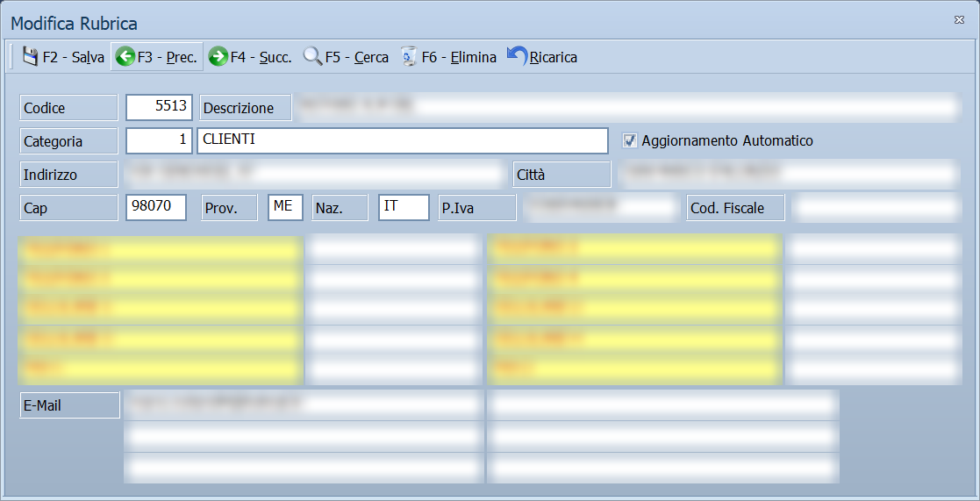Image resolution: width=980 pixels, height=501 pixels.
Task: Click the E-Mail label button
Action: pos(69,404)
